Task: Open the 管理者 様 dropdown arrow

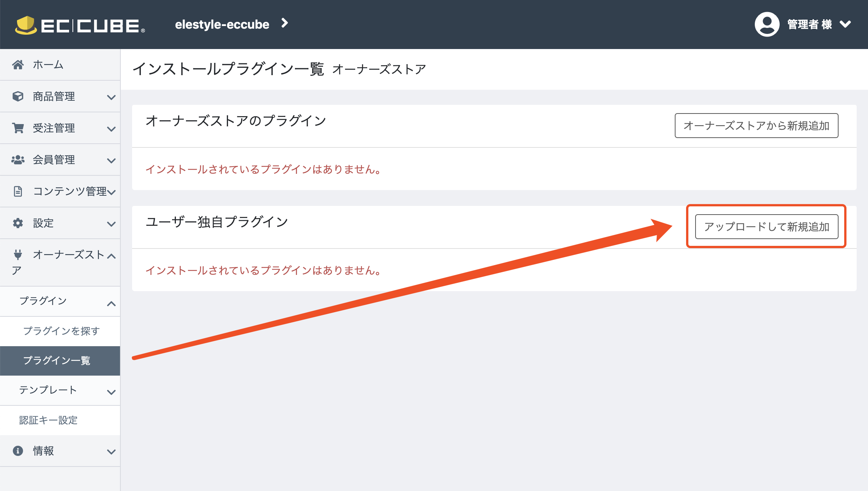Action: [845, 25]
